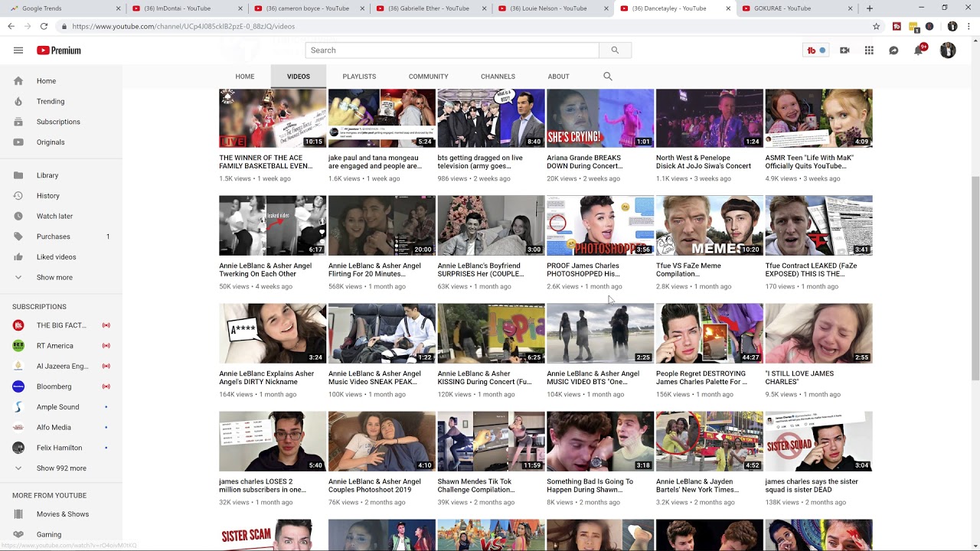The width and height of the screenshot is (980, 551).
Task: Open bts getting dragged on live television title
Action: (x=480, y=161)
